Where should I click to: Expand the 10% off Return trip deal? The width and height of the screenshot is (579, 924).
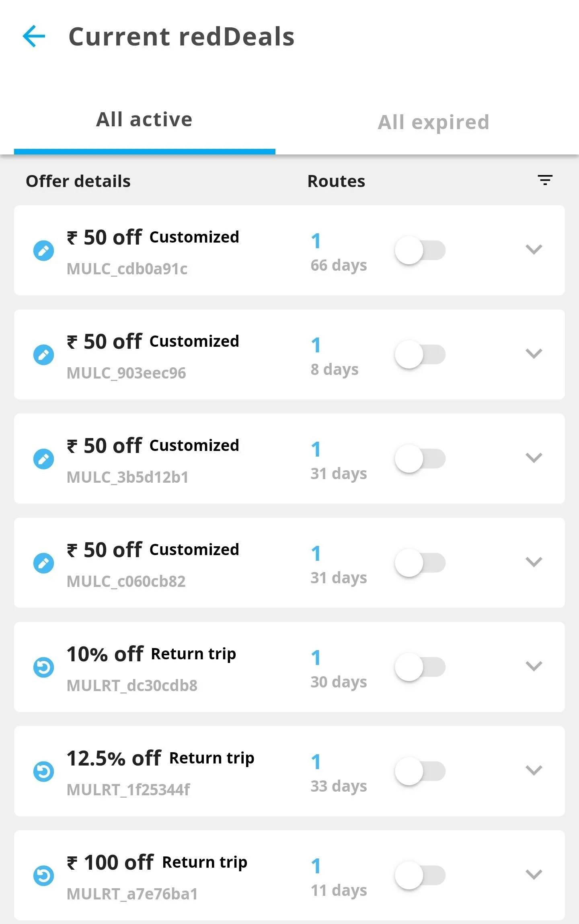pyautogui.click(x=534, y=667)
